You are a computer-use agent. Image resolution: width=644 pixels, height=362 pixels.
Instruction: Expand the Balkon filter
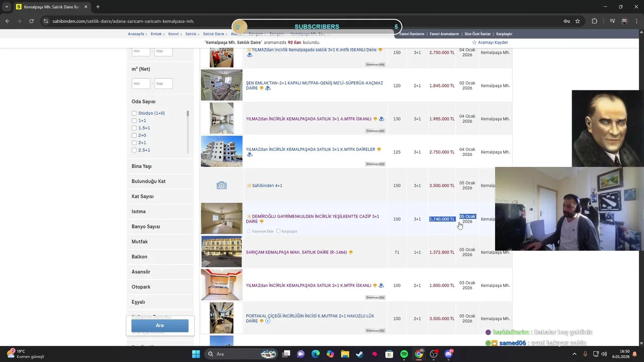tap(160, 257)
